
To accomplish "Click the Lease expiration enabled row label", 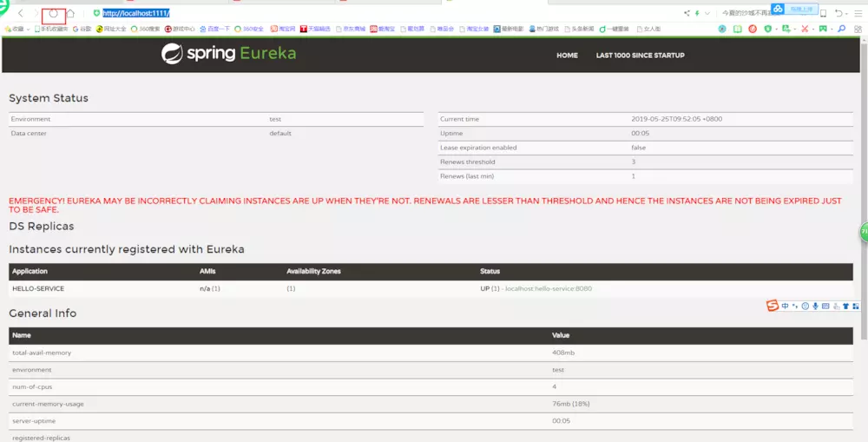I will pos(478,148).
